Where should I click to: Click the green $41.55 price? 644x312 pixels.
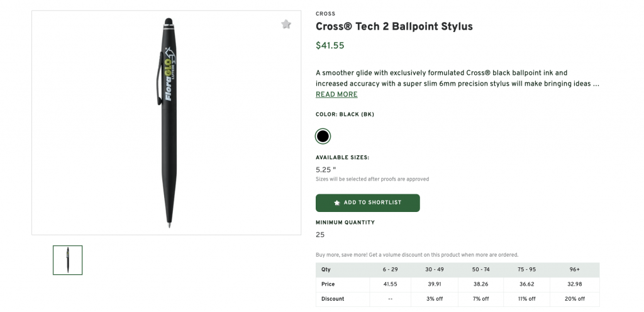tap(330, 45)
